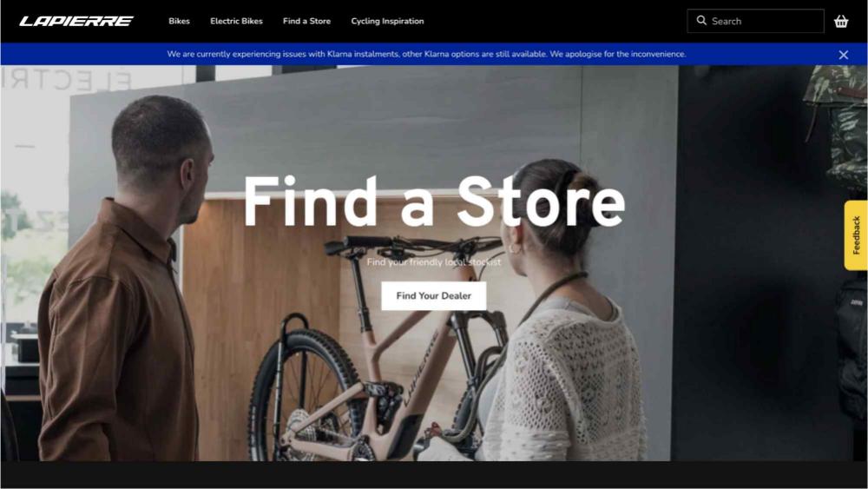
Task: Dismiss the Klarna notice banner
Action: [x=843, y=54]
